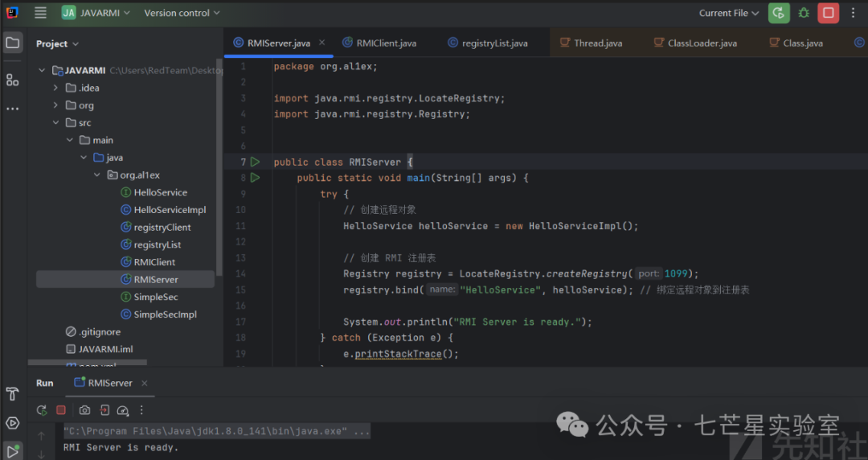
Task: Place cursor on line 1 package statement
Action: coord(325,67)
